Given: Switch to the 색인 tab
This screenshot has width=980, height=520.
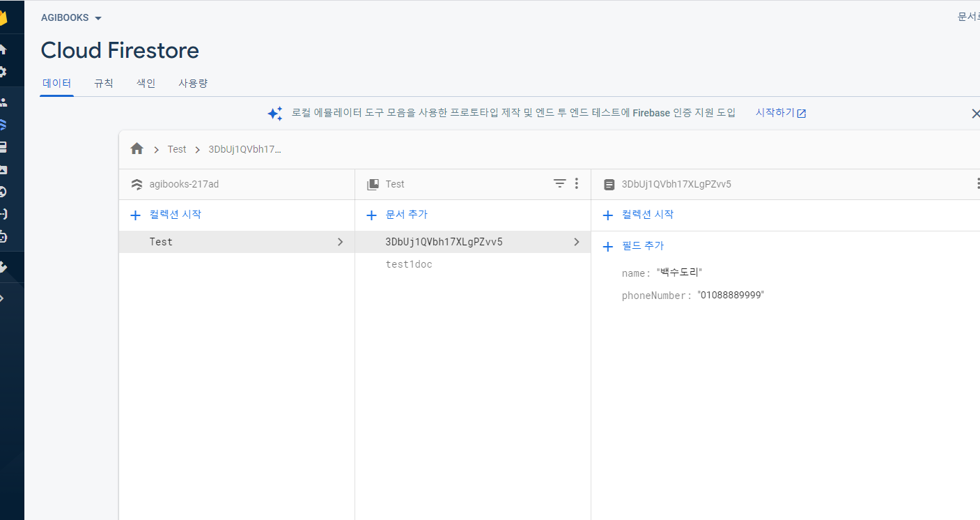Looking at the screenshot, I should pos(146,84).
